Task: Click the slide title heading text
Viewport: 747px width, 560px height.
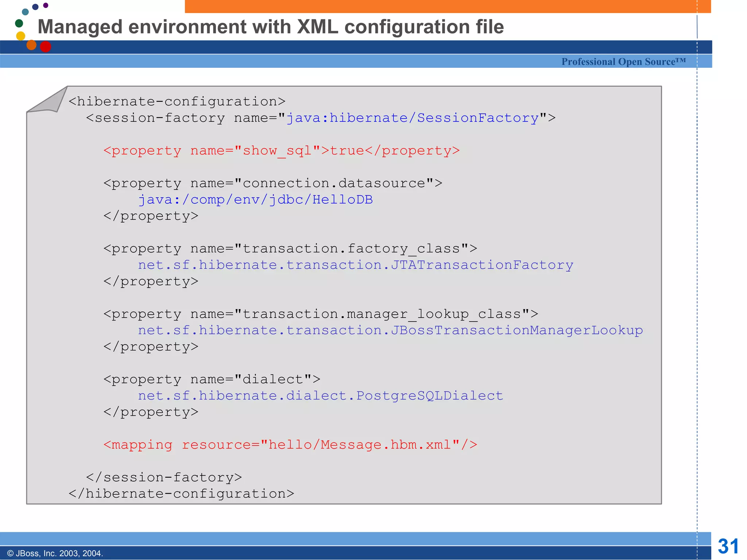Action: click(x=271, y=27)
